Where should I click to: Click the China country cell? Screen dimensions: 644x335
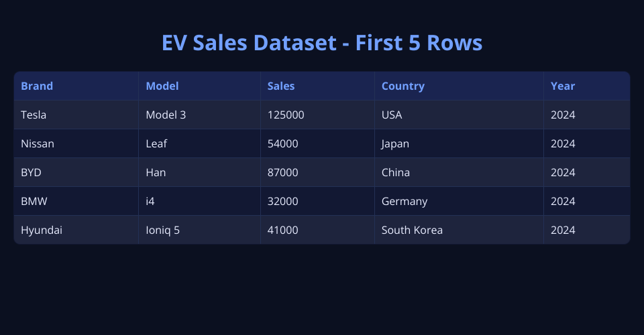point(396,172)
